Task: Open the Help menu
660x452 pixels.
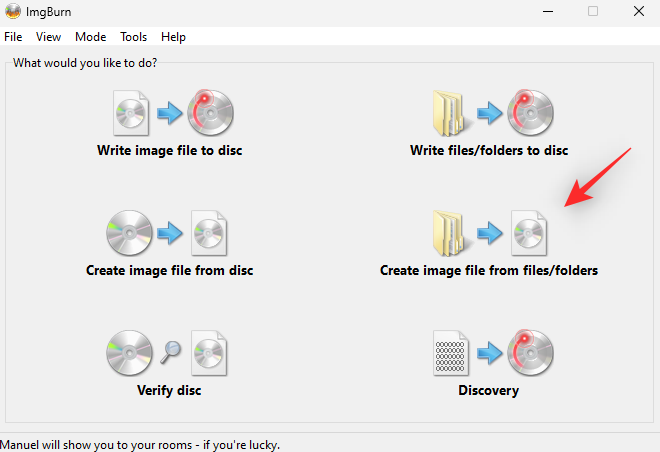Action: click(173, 37)
